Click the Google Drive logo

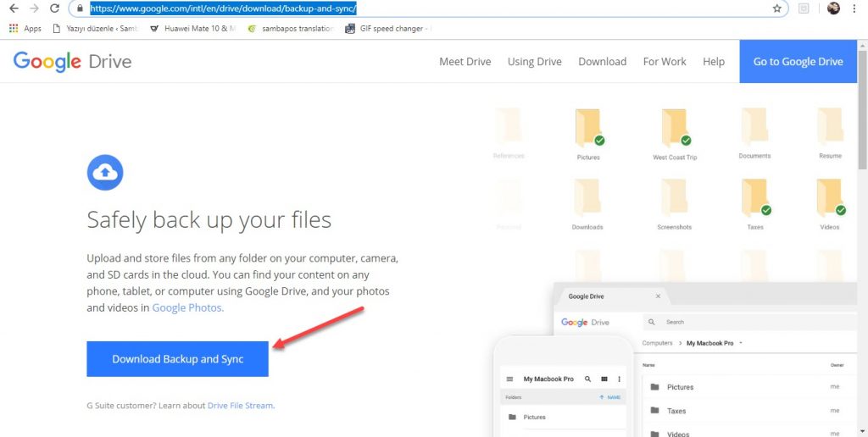pyautogui.click(x=73, y=62)
